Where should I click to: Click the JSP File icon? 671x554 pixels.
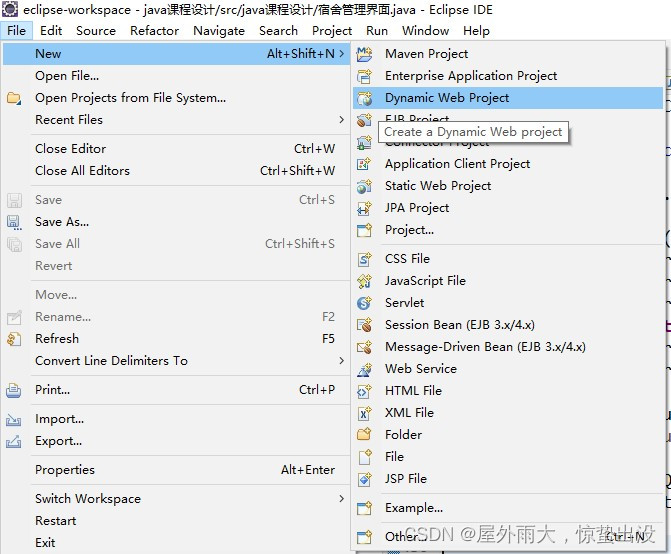[364, 479]
